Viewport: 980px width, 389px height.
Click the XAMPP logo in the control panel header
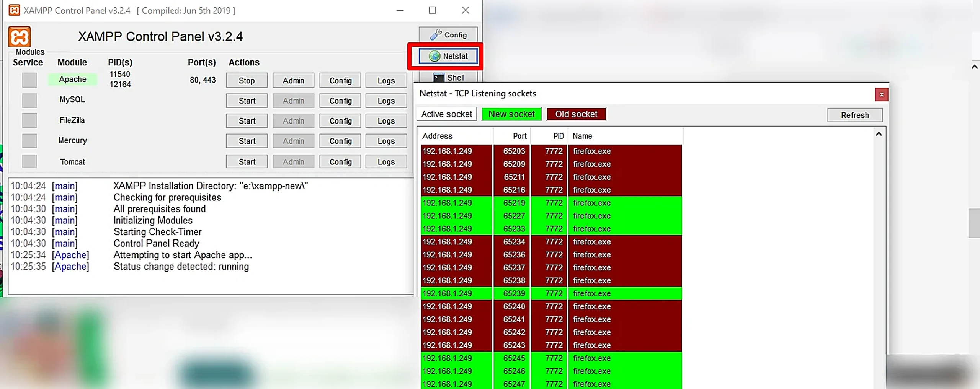[x=19, y=37]
